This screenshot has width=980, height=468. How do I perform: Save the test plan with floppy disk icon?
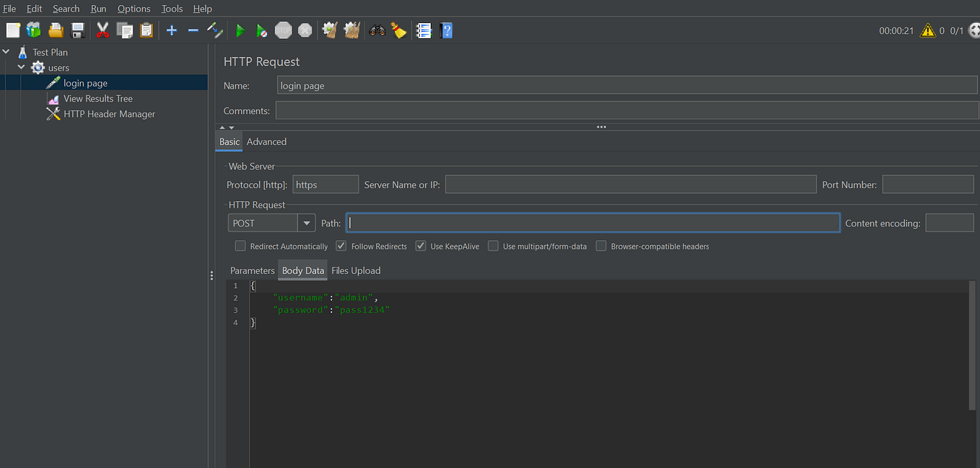pos(78,30)
